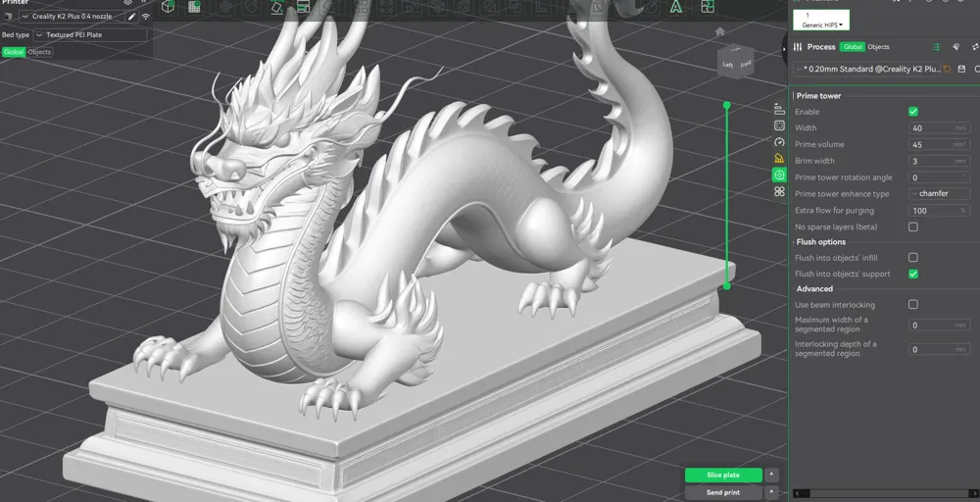Click the 'Advanced' section heading
Viewport: 980px width, 502px height.
[x=814, y=289]
